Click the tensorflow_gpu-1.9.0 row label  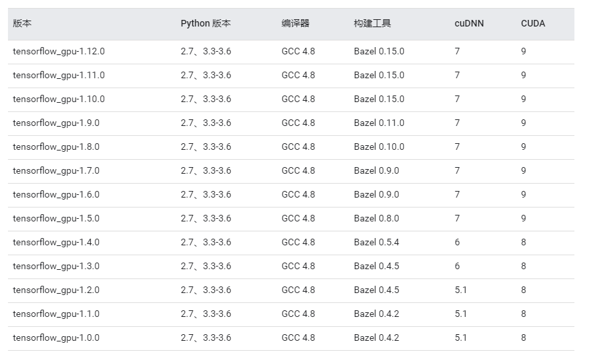[x=56, y=123]
